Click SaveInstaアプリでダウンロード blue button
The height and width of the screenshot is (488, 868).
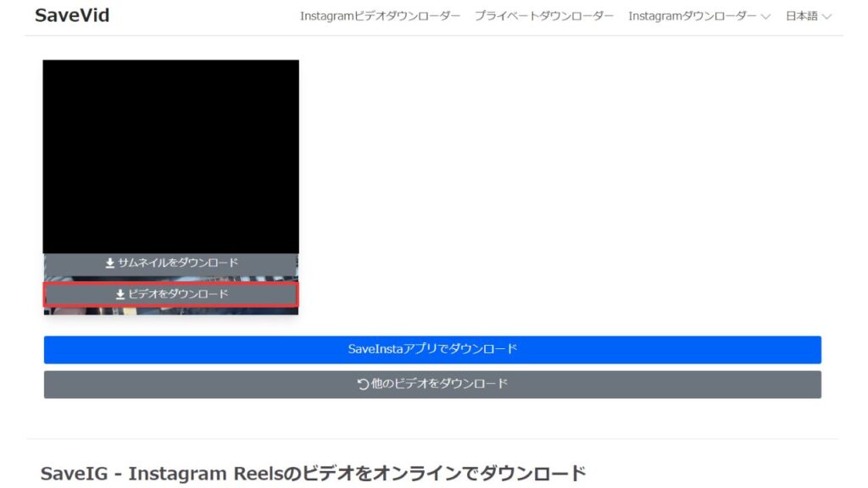click(432, 350)
